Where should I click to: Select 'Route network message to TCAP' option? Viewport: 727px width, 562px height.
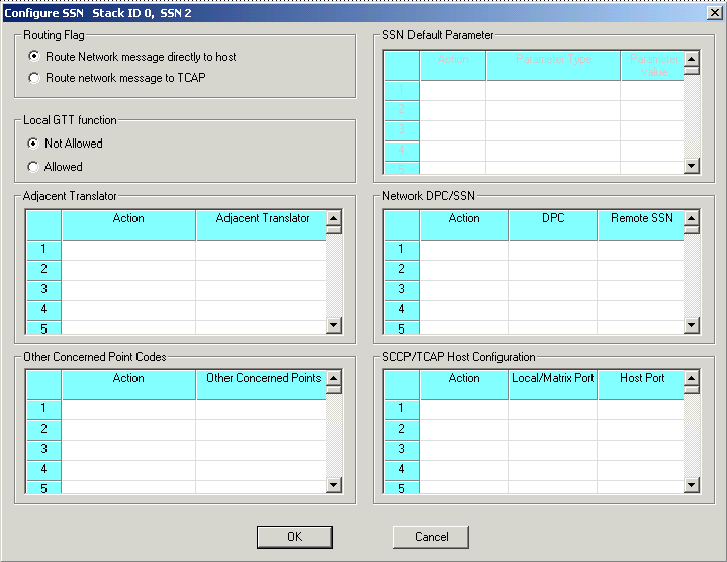click(x=35, y=77)
